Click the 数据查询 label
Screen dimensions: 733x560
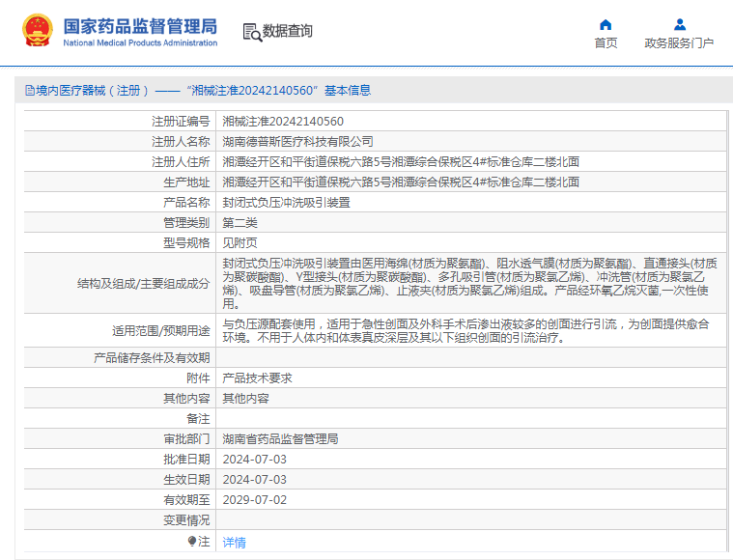coord(287,31)
